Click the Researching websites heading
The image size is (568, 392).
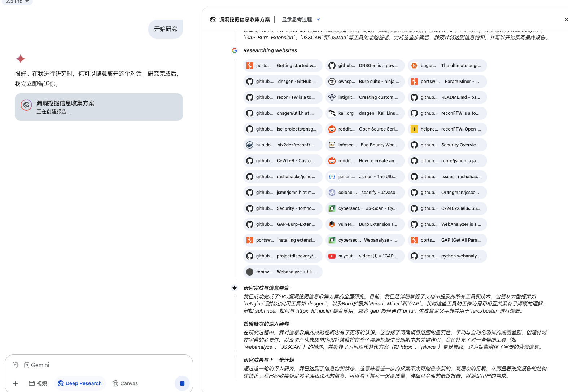coord(270,50)
